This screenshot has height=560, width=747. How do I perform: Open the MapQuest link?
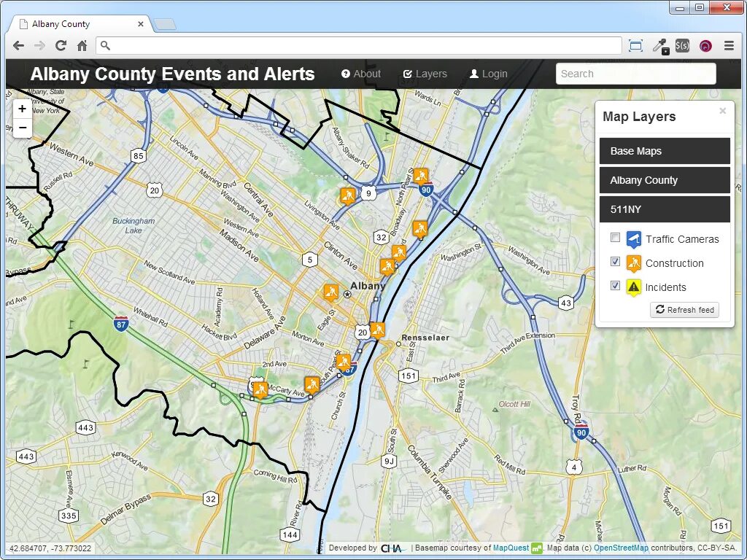tap(511, 548)
